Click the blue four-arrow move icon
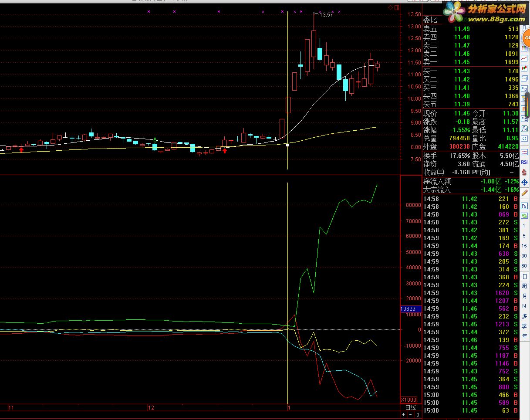Screen dimensions: 530x420 [x=524, y=182]
